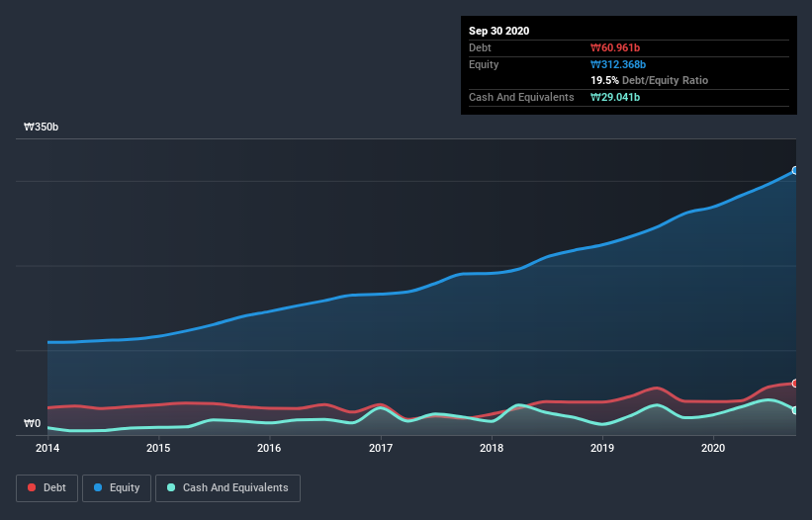This screenshot has height=520, width=812.
Task: Click the ₩312.368b Equity value in tooltip
Action: tap(620, 64)
